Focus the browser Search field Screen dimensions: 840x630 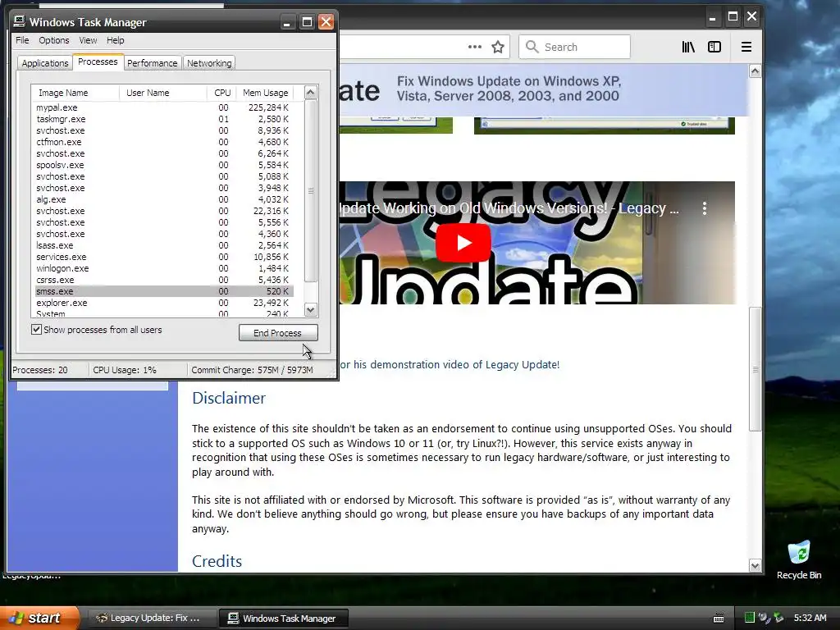574,47
